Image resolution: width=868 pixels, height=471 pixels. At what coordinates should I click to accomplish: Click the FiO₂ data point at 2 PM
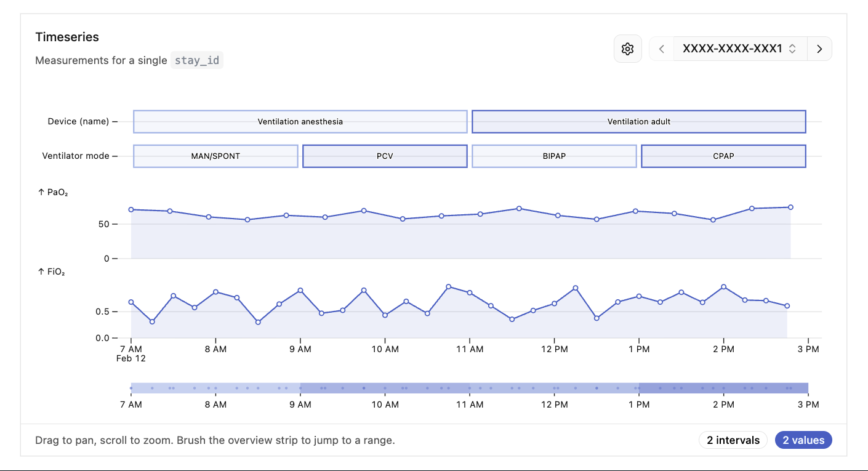tap(723, 287)
